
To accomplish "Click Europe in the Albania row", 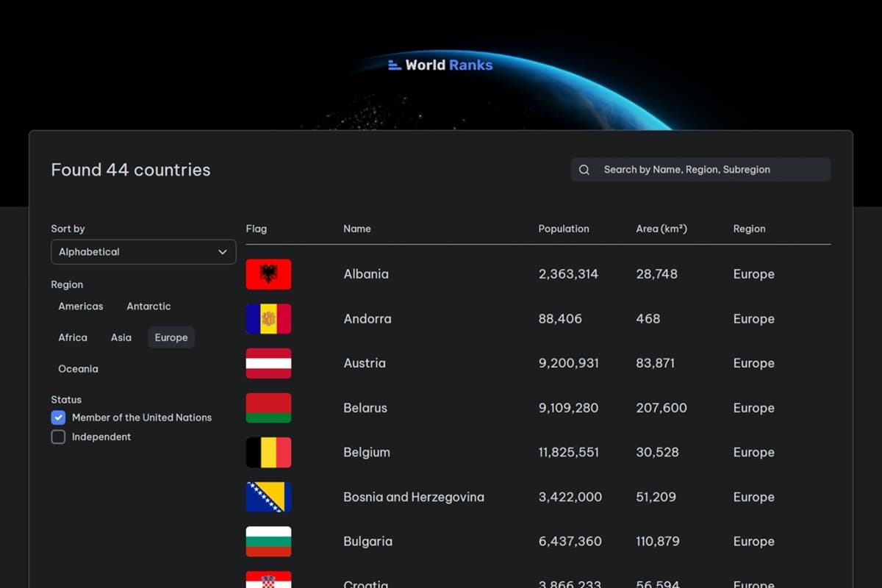I will [x=753, y=274].
